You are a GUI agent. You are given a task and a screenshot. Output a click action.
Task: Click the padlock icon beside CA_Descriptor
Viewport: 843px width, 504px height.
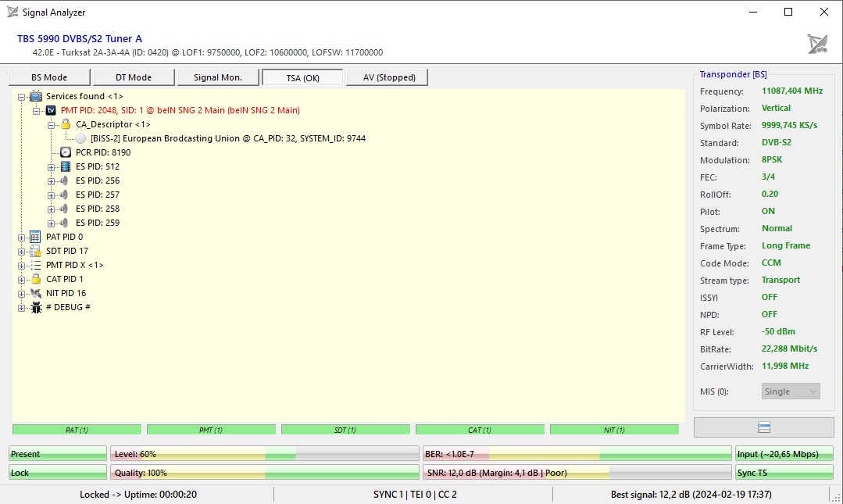click(66, 124)
